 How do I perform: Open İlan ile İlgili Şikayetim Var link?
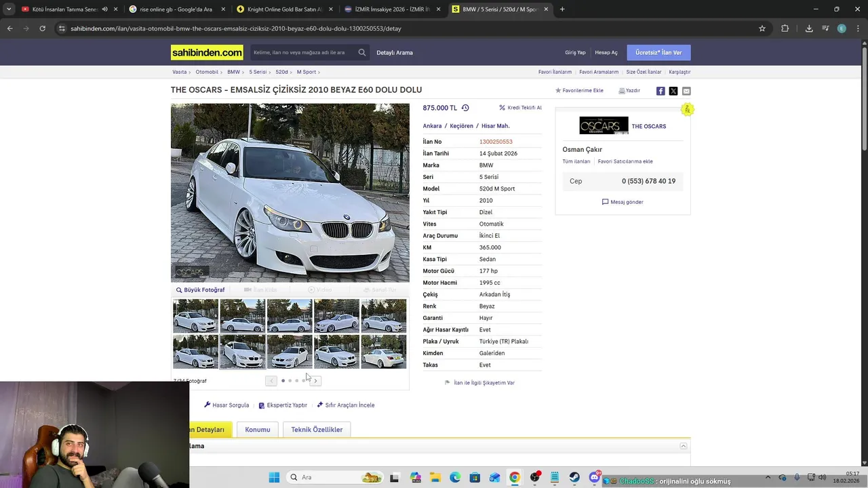point(479,383)
